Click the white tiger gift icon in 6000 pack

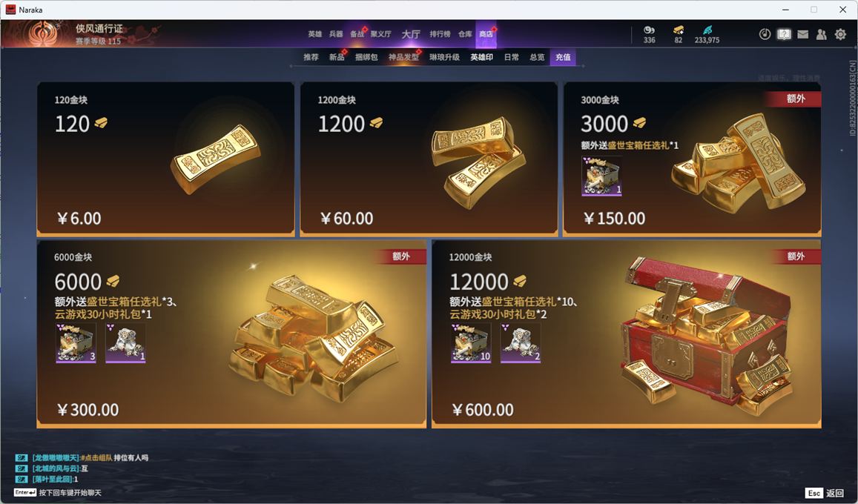click(x=125, y=342)
